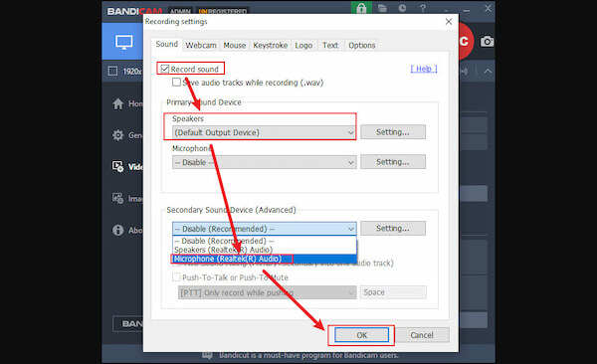
Task: Open the Help link in Sound settings
Action: [x=424, y=69]
